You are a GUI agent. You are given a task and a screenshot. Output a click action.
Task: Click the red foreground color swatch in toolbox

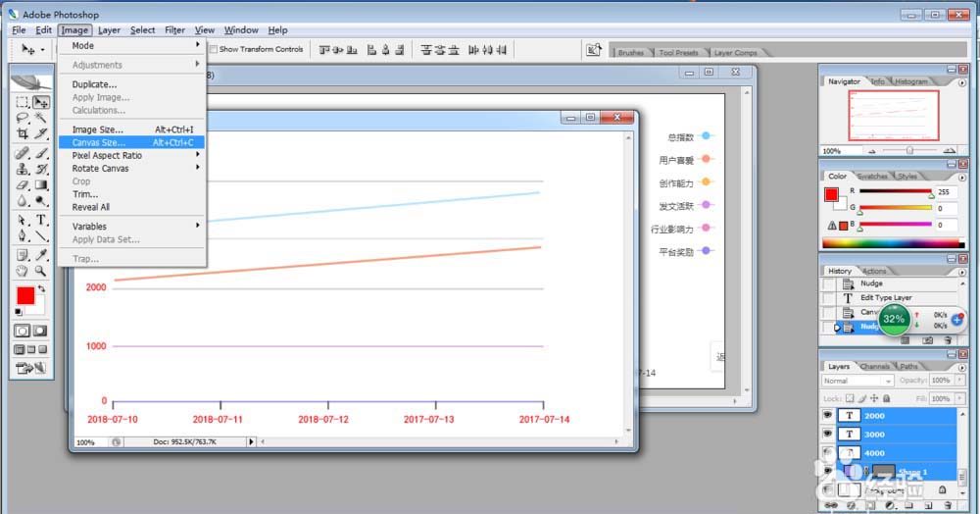(x=25, y=295)
